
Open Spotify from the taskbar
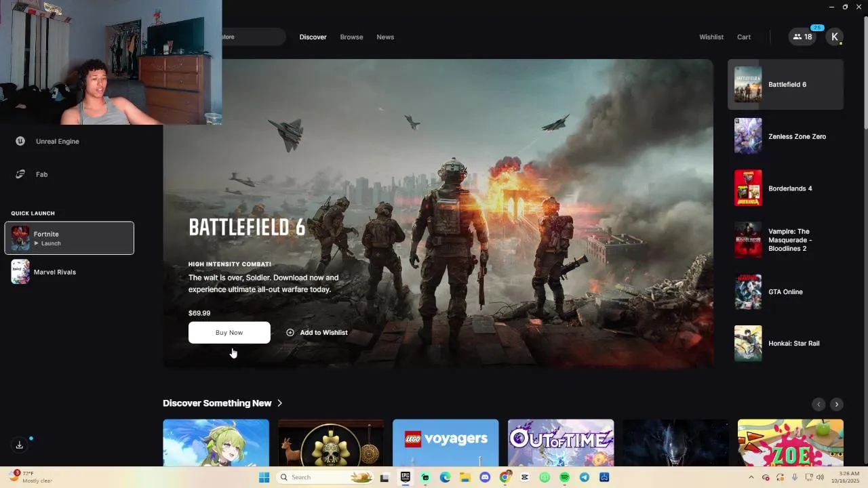pyautogui.click(x=564, y=477)
